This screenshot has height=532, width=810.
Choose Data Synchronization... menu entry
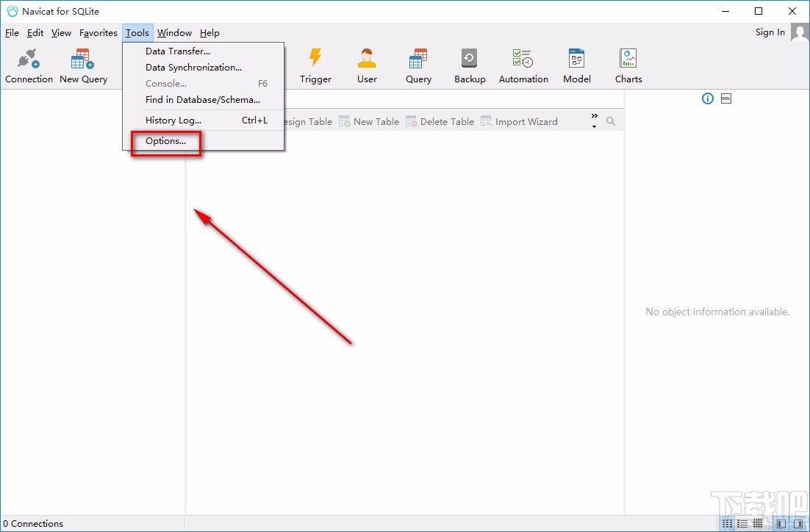point(204,67)
